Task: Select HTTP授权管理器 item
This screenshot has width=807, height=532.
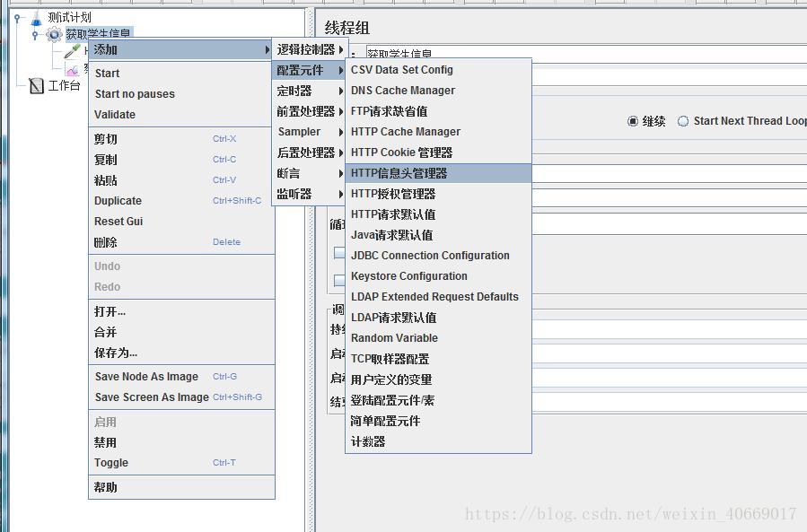Action: 438,194
